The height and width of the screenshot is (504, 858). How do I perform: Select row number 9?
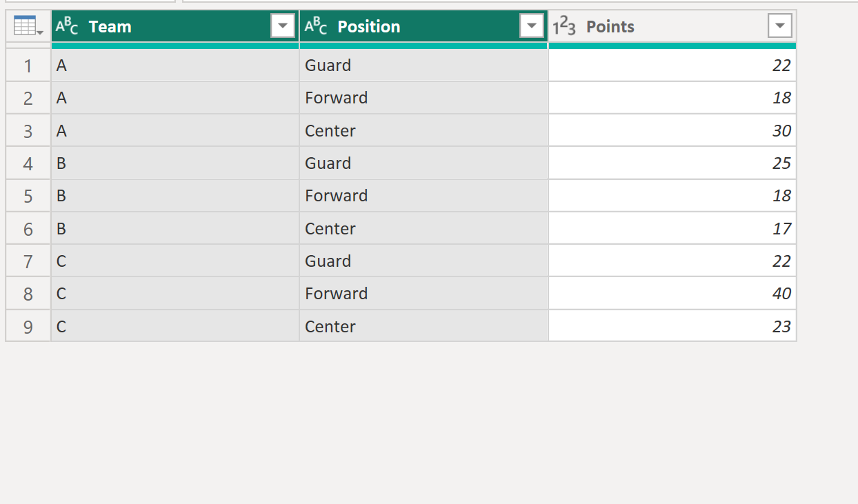28,326
